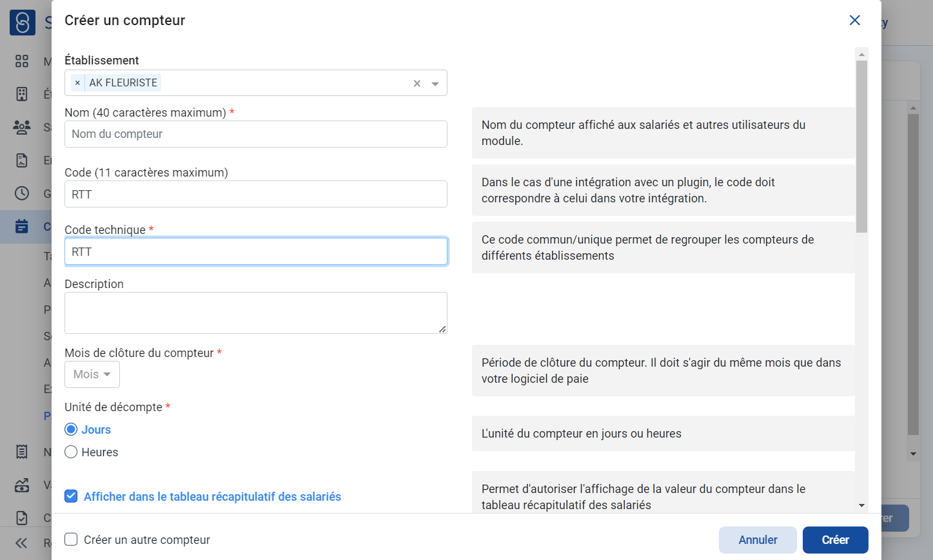
Task: Click the Créer button
Action: click(x=835, y=540)
